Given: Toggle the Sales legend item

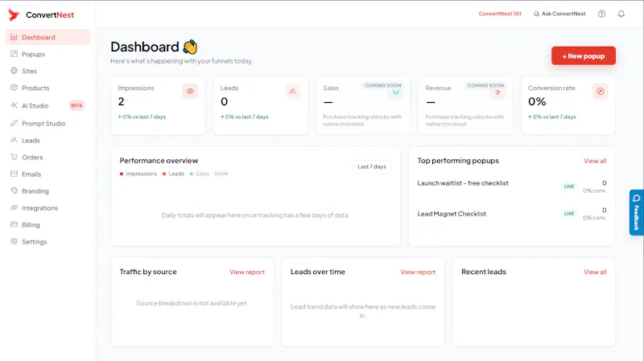Looking at the screenshot, I should click(200, 174).
